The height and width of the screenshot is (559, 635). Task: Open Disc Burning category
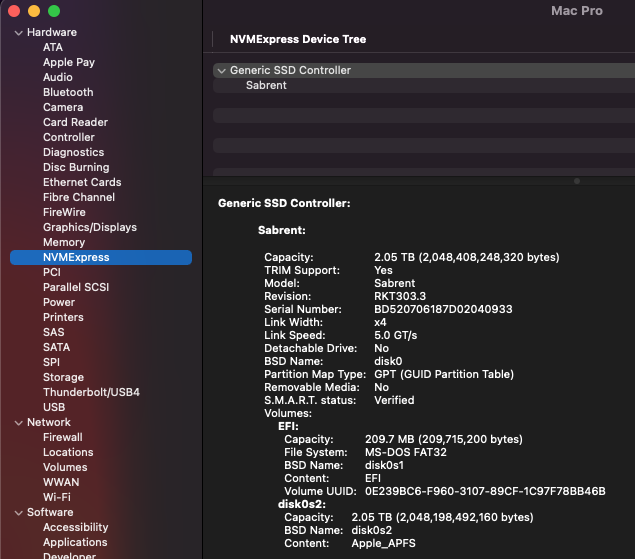click(x=76, y=167)
